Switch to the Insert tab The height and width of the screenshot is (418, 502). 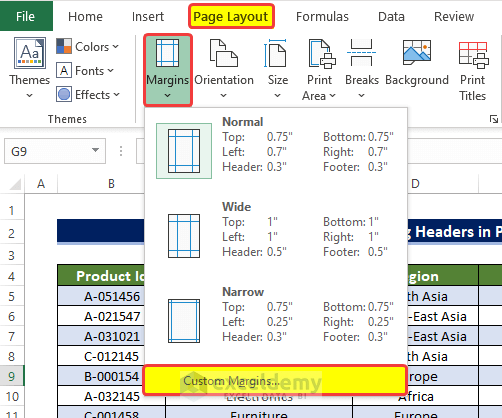[x=148, y=16]
